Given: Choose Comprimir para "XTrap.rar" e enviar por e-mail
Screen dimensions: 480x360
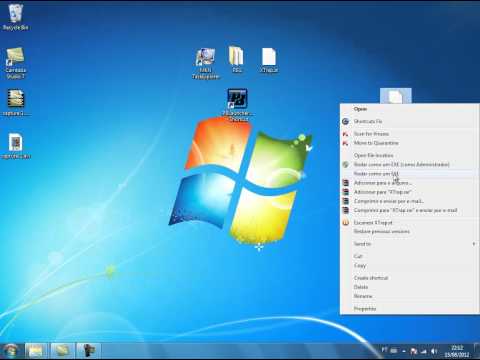Looking at the screenshot, I should tap(409, 210).
